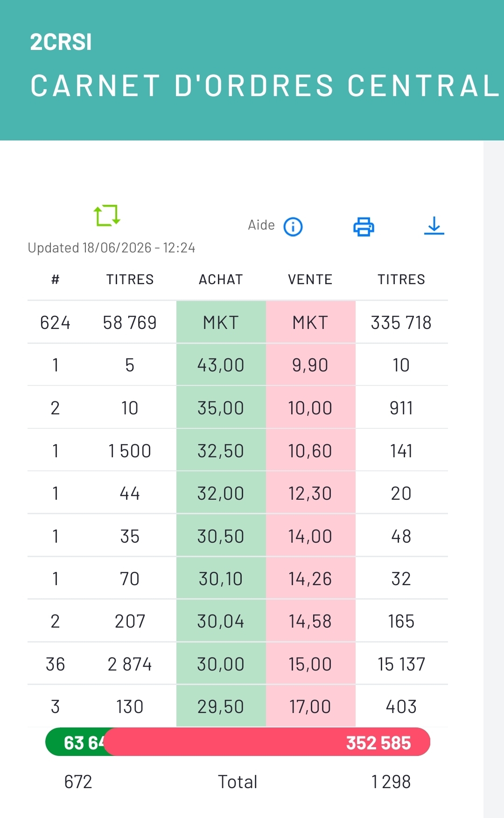Select the 2CRSI stock title
504x818 pixels.
tap(61, 42)
